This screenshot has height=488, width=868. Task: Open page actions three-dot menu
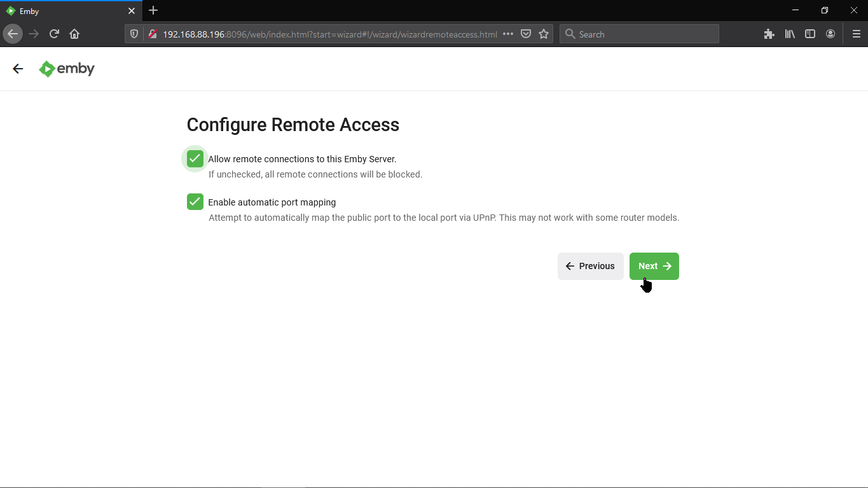pyautogui.click(x=508, y=34)
